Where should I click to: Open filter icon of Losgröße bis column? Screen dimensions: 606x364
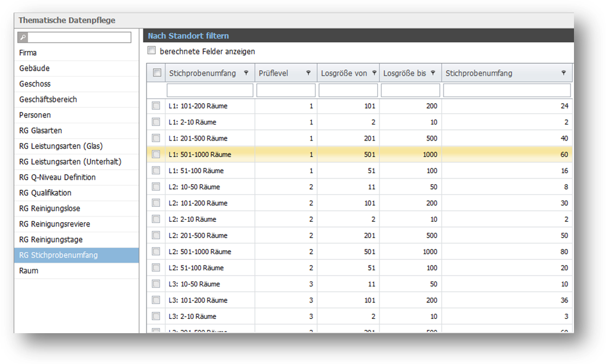[x=433, y=73]
